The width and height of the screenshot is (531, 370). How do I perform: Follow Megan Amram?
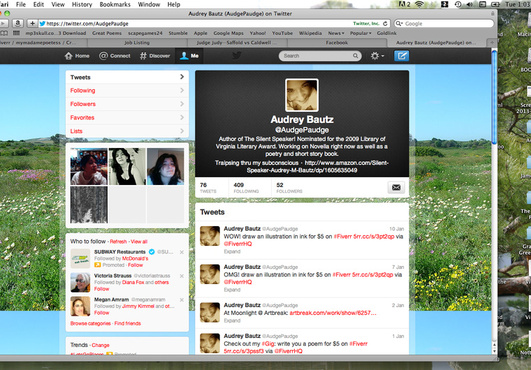tap(102, 313)
